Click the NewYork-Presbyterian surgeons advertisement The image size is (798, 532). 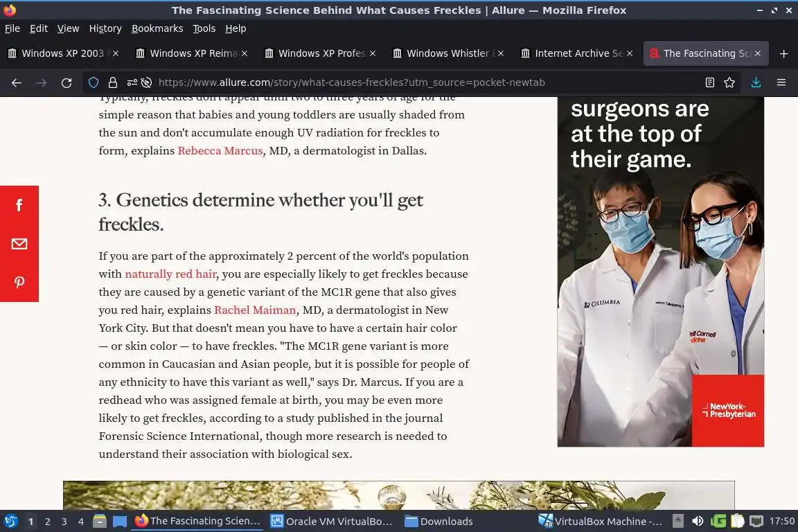[x=661, y=272]
